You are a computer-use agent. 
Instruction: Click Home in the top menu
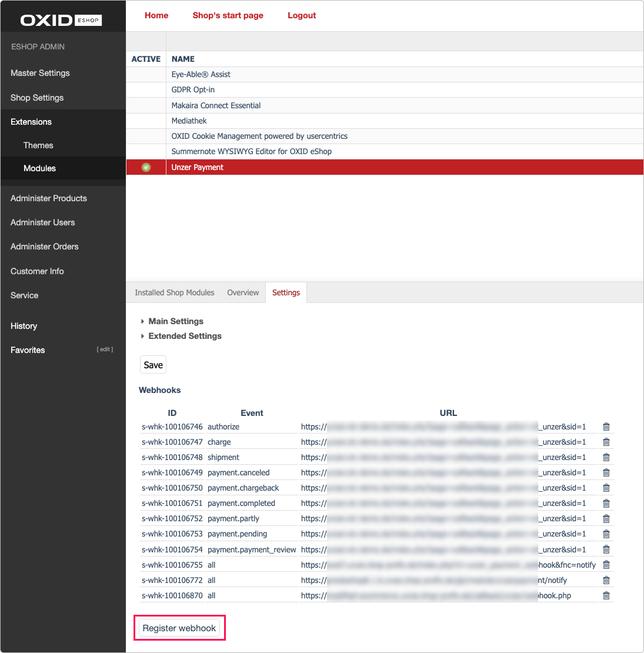click(156, 15)
